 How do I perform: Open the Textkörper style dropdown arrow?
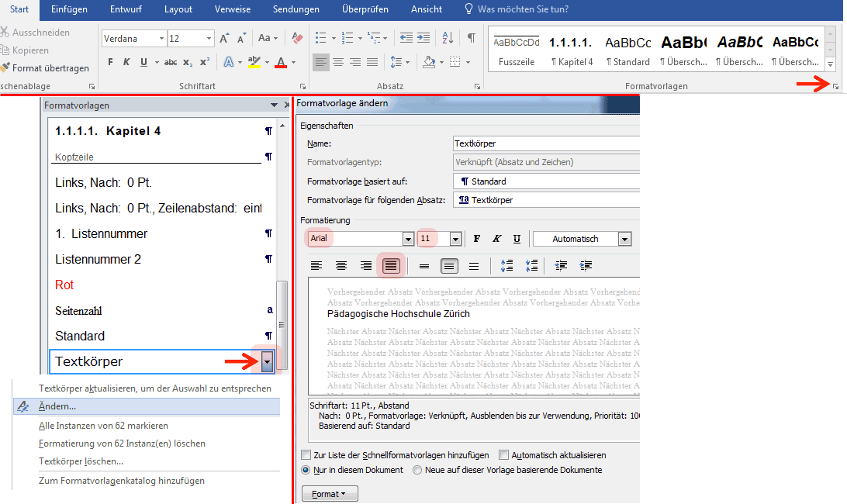pyautogui.click(x=267, y=361)
